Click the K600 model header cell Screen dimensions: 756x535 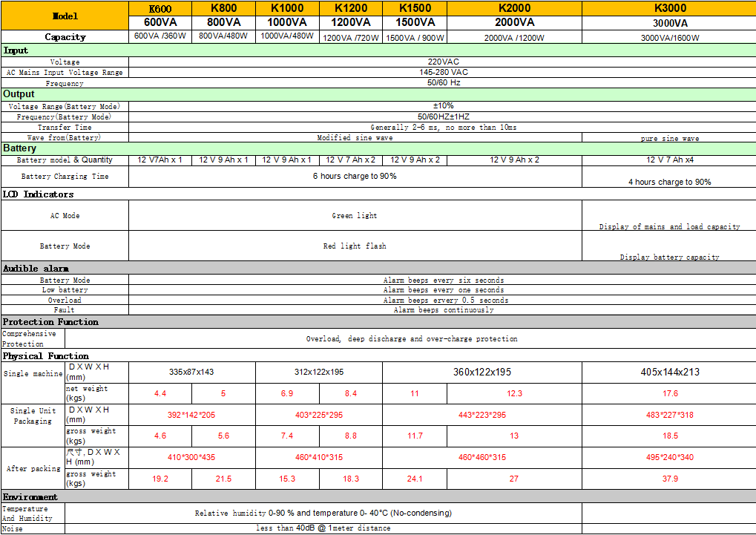pyautogui.click(x=160, y=9)
